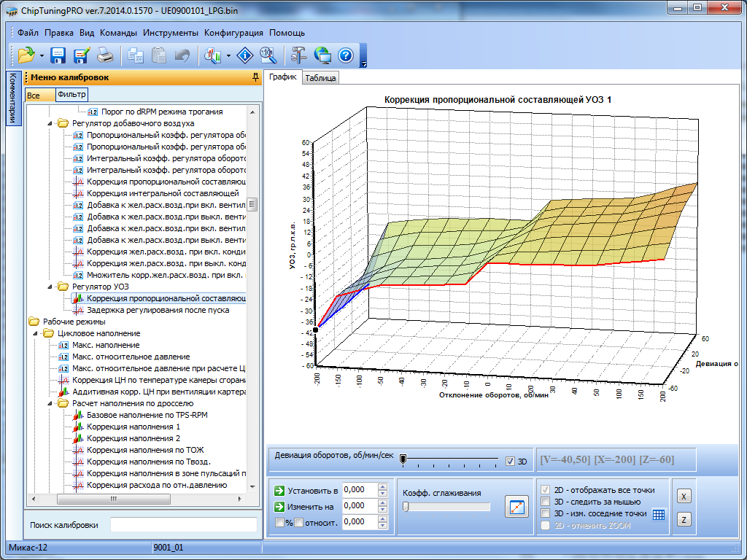Open the info diamond icon in the toolbar

tap(246, 55)
